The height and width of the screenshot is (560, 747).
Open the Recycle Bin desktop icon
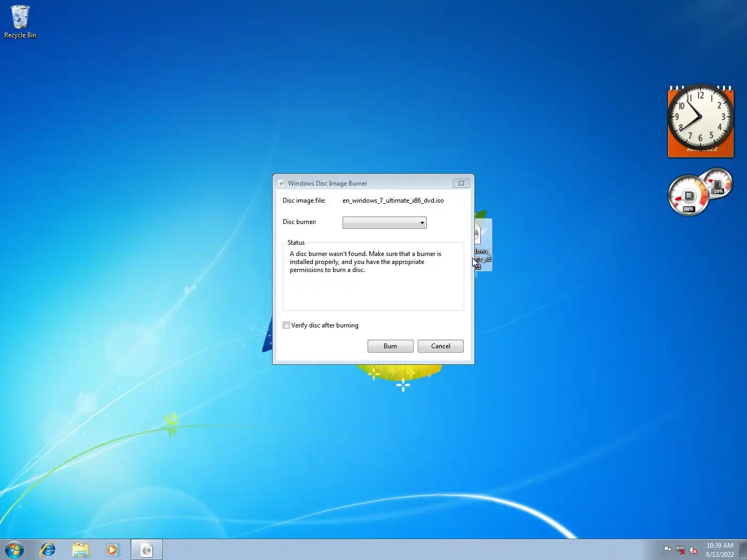(20, 22)
